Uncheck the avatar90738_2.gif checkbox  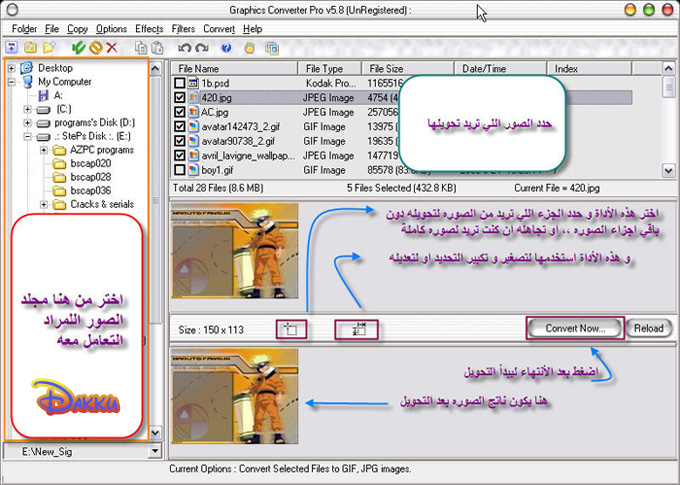180,141
